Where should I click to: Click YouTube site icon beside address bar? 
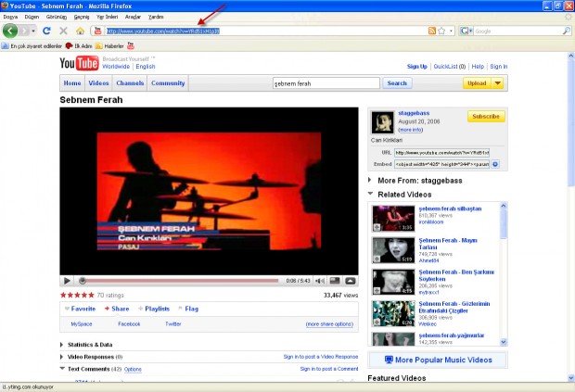[97, 31]
